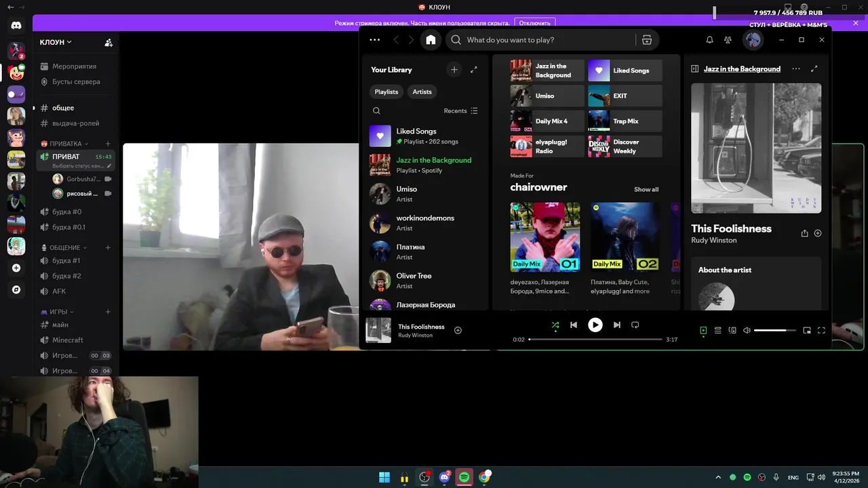Create a new playlist with plus icon
This screenshot has width=868, height=488.
click(454, 70)
